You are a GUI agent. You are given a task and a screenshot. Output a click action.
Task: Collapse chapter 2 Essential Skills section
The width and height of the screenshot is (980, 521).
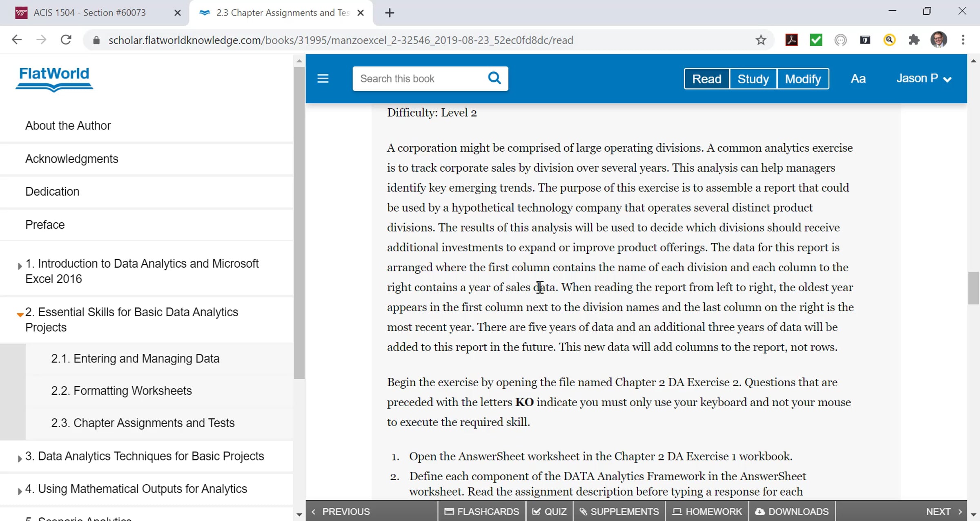point(20,314)
